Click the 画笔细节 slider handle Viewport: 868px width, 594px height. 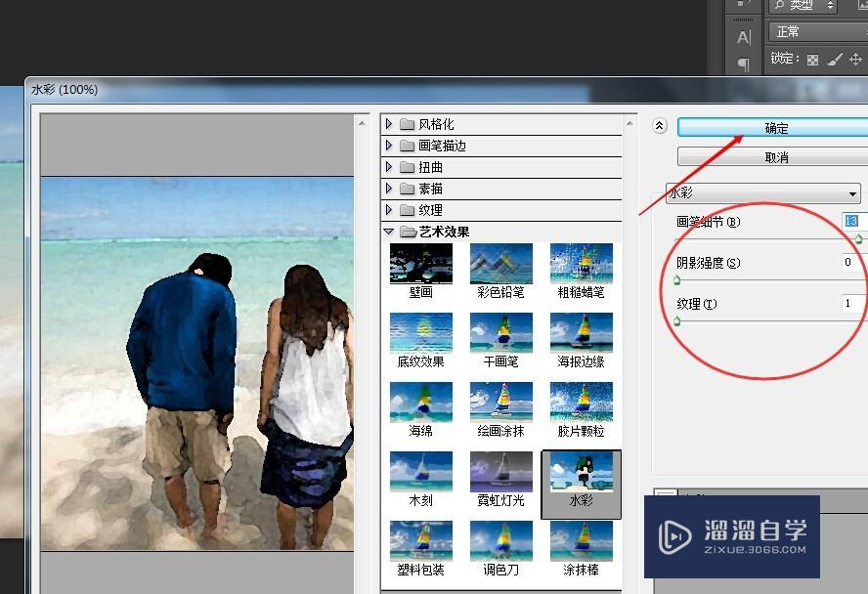pyautogui.click(x=858, y=239)
